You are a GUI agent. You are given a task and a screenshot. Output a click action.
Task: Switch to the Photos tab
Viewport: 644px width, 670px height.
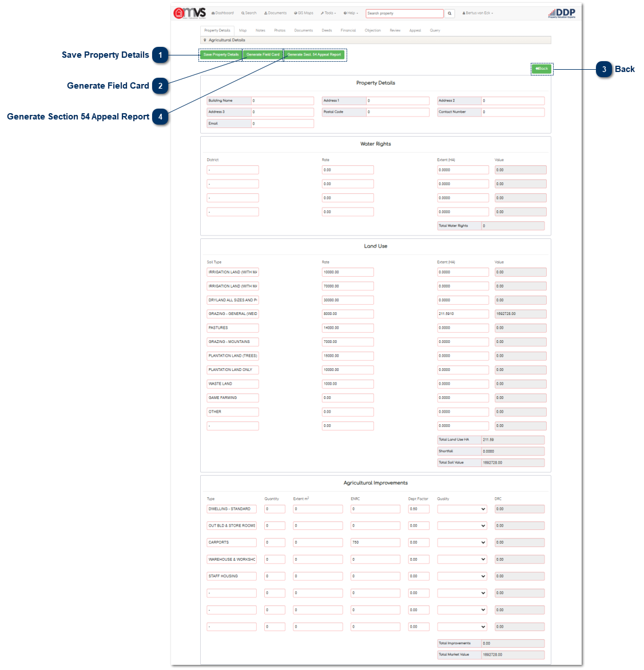tap(280, 30)
